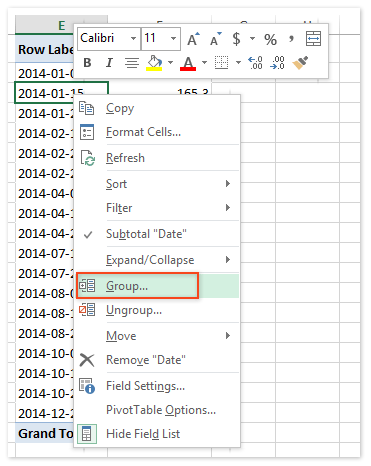Click the Remove X icon

(87, 360)
